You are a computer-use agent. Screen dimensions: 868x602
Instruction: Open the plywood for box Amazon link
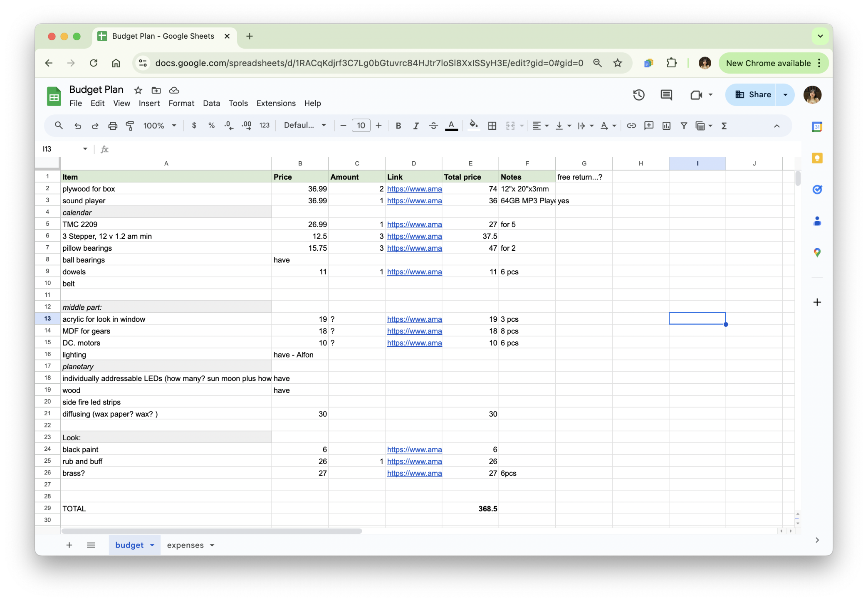pos(414,189)
